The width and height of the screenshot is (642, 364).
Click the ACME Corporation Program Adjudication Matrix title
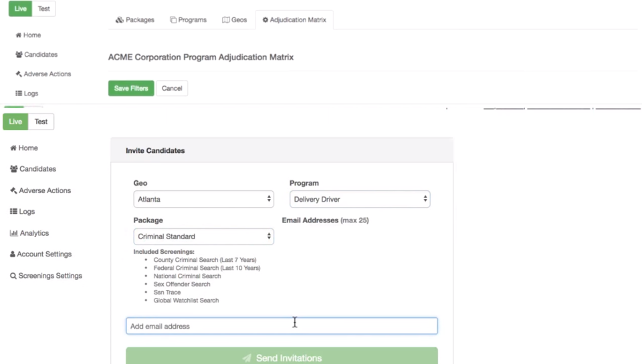tap(201, 57)
